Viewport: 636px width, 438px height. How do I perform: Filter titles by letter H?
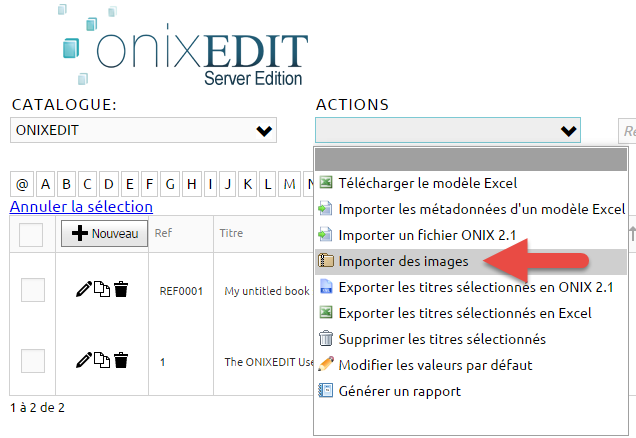[192, 185]
